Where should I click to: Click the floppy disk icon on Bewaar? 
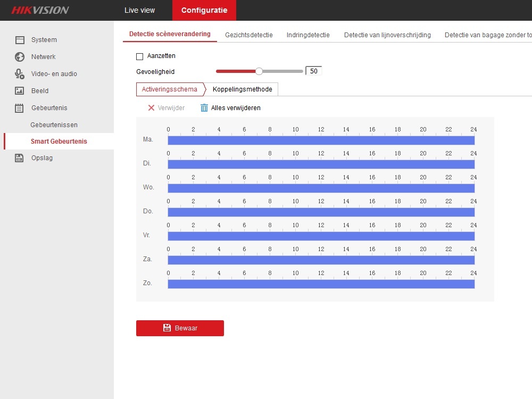coord(167,328)
